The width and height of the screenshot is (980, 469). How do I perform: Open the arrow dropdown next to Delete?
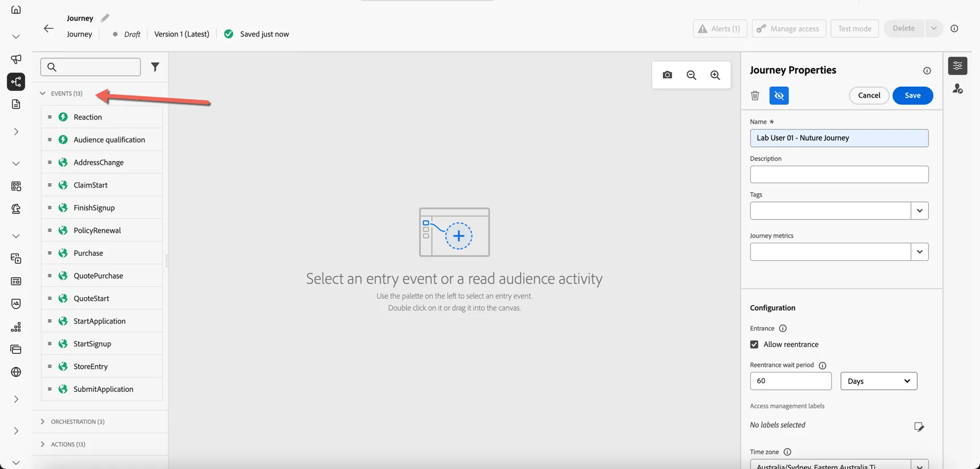click(933, 28)
